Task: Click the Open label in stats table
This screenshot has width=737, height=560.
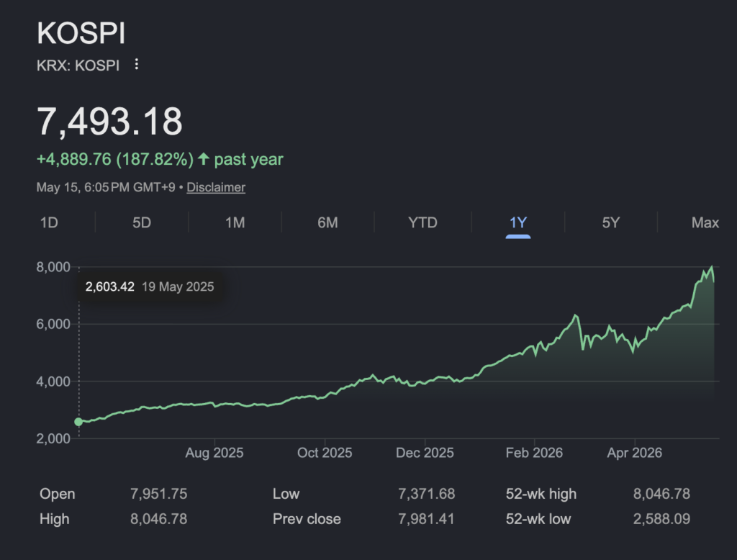Action: point(58,494)
